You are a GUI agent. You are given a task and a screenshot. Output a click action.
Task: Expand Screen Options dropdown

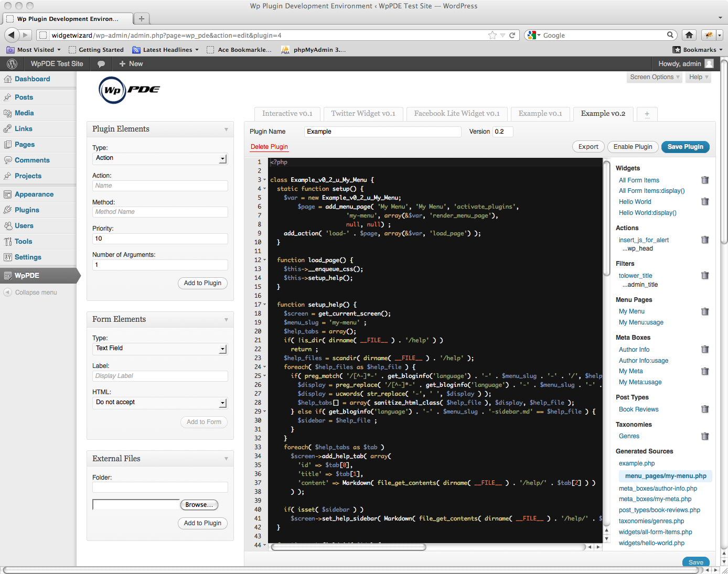click(x=655, y=77)
